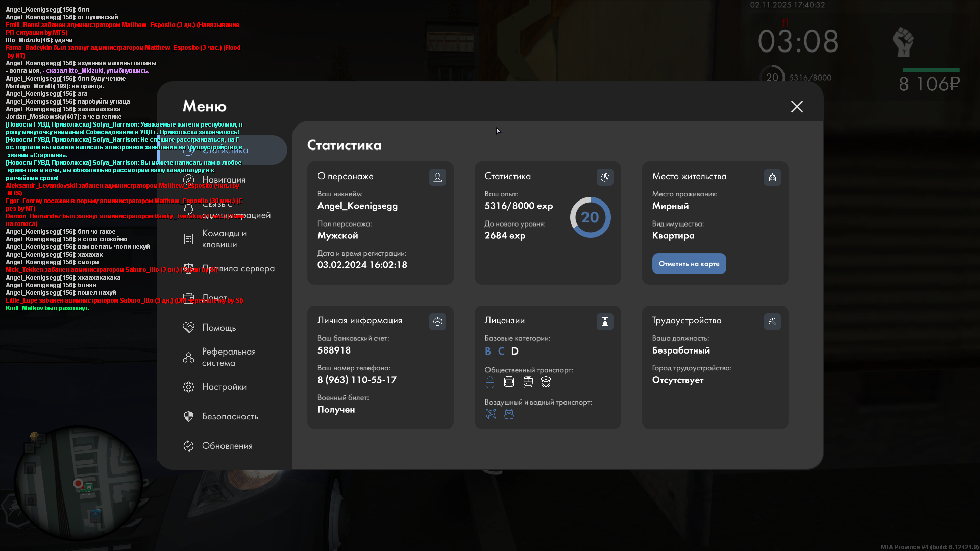980x551 pixels.
Task: Open Команды и клавиши section
Action: click(224, 239)
